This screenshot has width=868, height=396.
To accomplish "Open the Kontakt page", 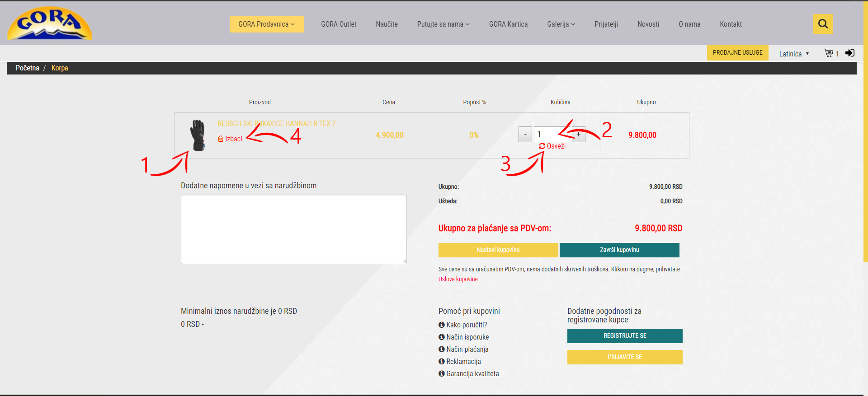I will (x=731, y=24).
